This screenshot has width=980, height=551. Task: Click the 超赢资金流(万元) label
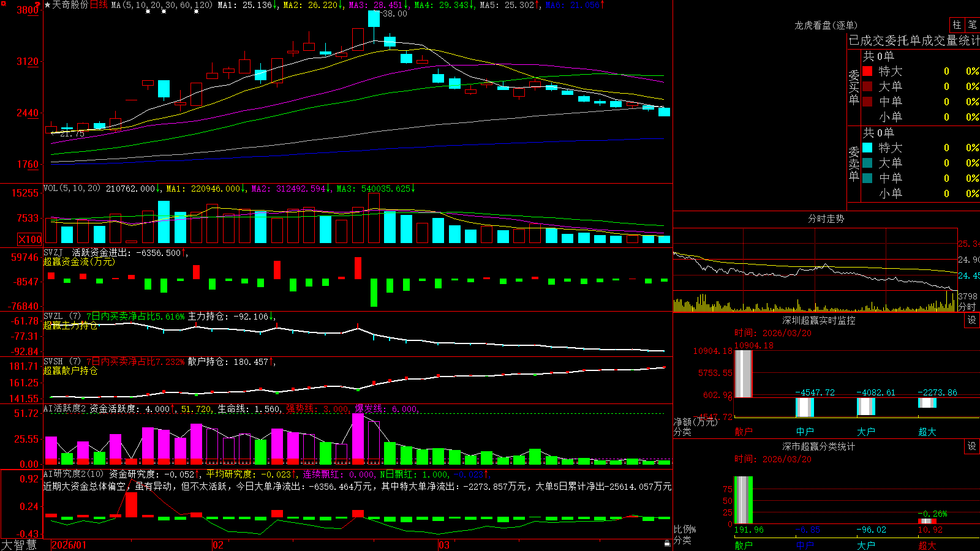79,261
